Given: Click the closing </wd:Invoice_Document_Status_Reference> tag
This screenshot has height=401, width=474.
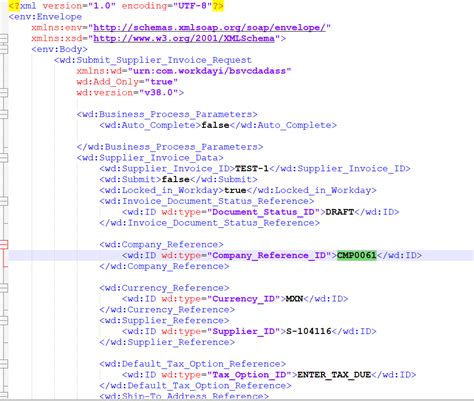Looking at the screenshot, I should pos(209,223).
